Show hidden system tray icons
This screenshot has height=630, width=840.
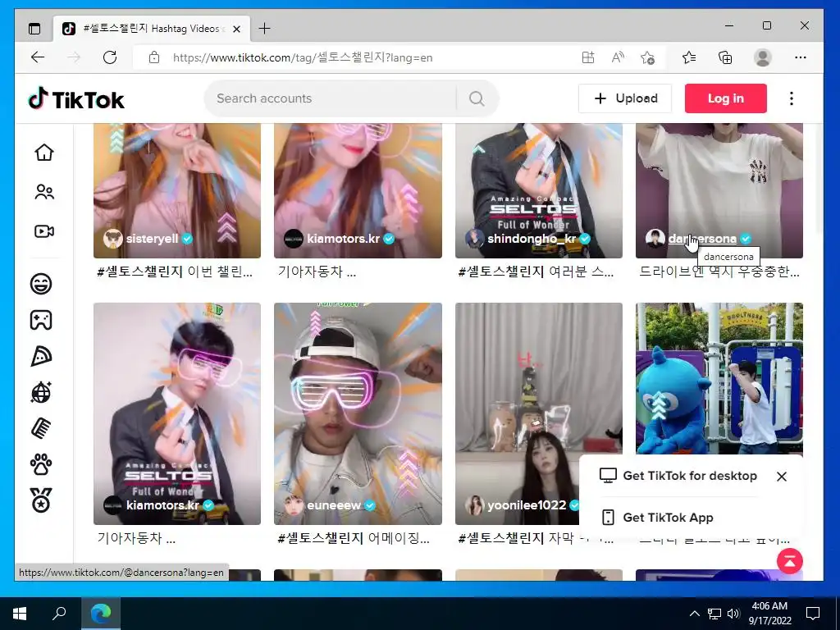click(694, 614)
